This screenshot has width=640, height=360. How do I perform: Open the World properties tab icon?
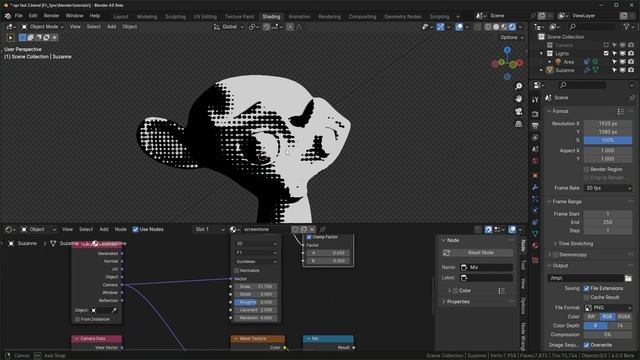[535, 161]
